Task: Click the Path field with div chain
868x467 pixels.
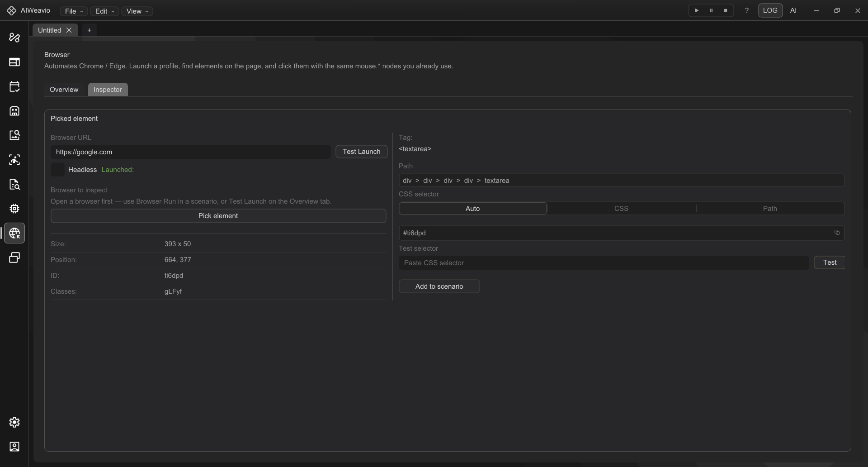Action: (622, 181)
